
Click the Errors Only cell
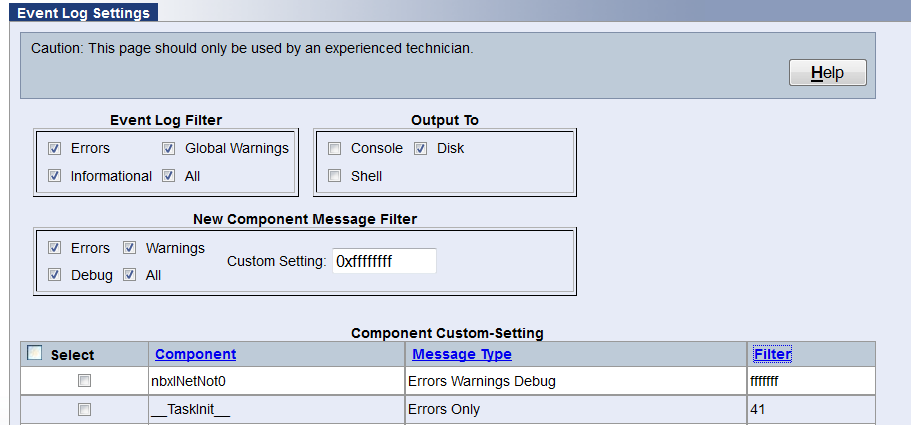point(576,409)
